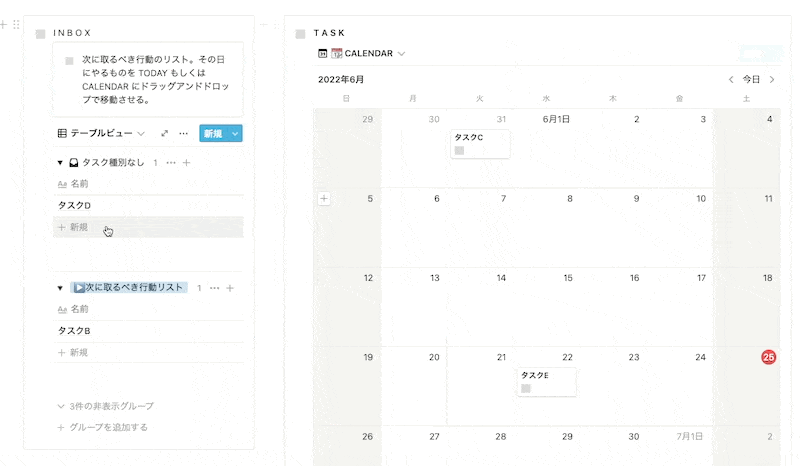This screenshot has width=800, height=466.
Task: Open the three-dot options for 次に取るべき行動リスト group
Action: [215, 288]
